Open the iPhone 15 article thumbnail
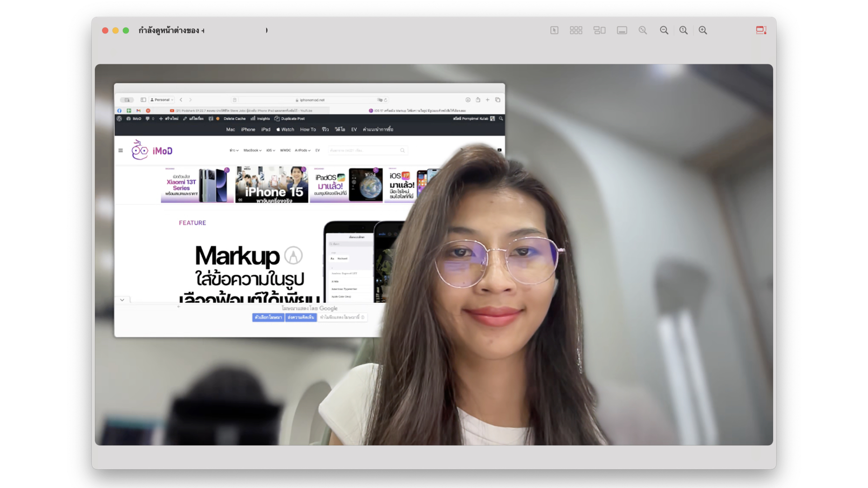868x488 pixels. click(272, 185)
